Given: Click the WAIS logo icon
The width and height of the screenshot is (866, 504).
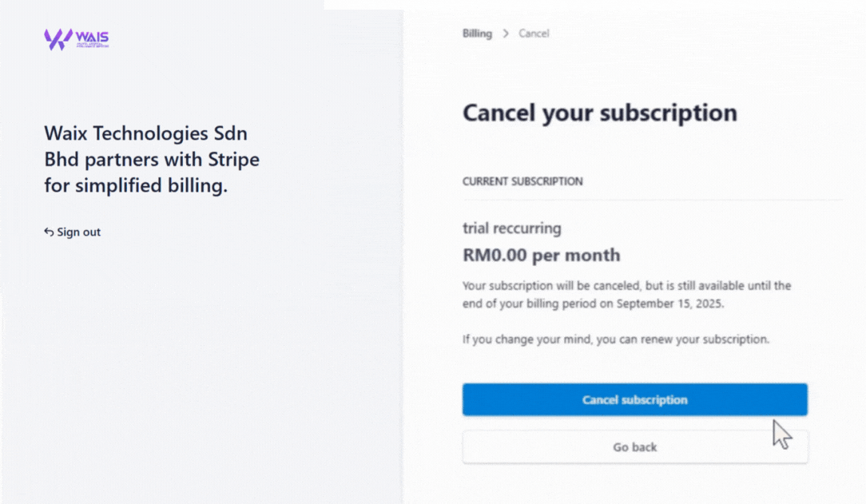Looking at the screenshot, I should tap(58, 39).
